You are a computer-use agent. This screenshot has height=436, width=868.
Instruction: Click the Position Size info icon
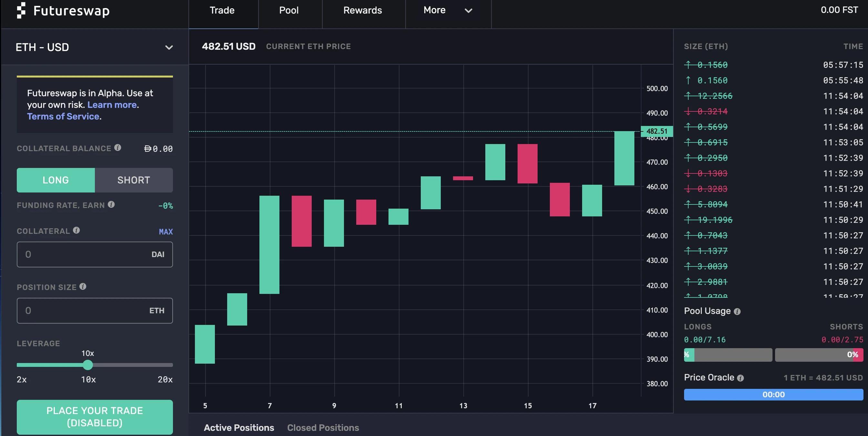83,286
